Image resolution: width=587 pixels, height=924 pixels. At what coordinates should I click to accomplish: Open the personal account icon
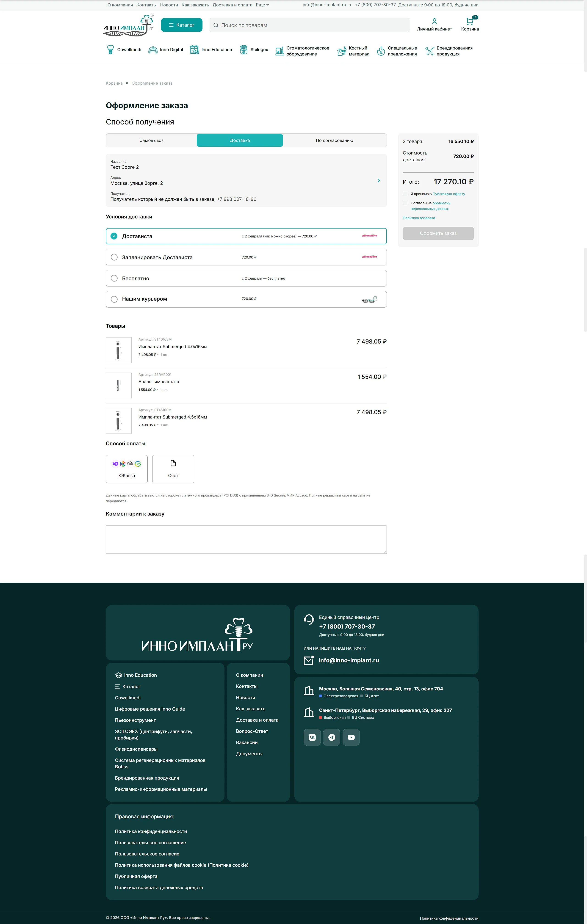coord(435,21)
